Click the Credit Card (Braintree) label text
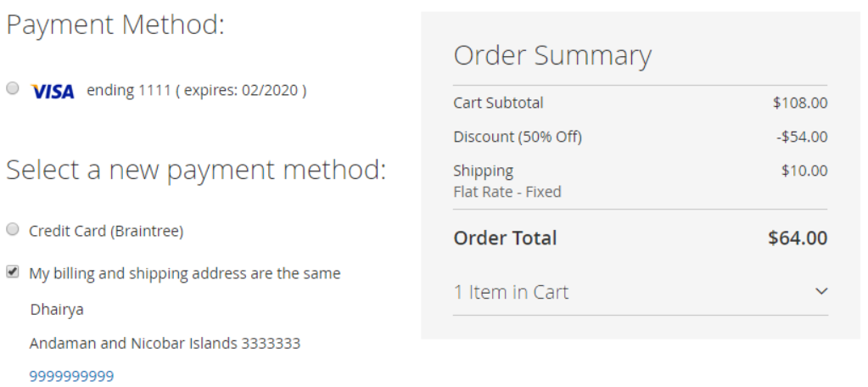 [x=106, y=231]
